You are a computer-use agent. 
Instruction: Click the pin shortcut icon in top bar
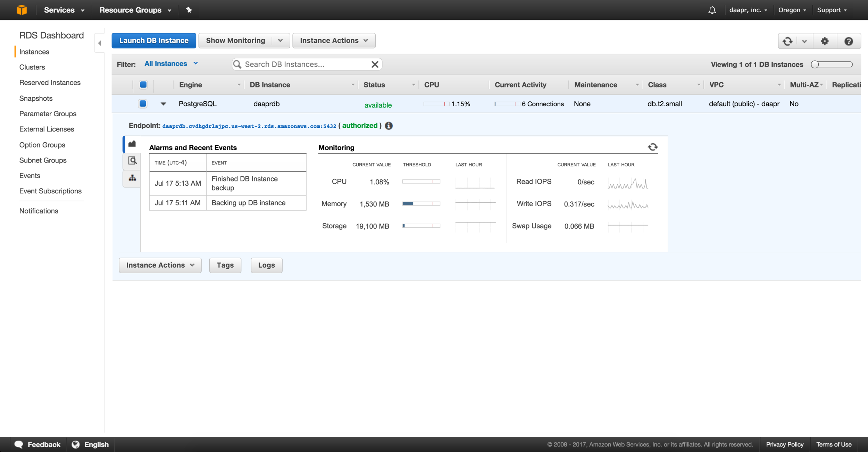(189, 10)
